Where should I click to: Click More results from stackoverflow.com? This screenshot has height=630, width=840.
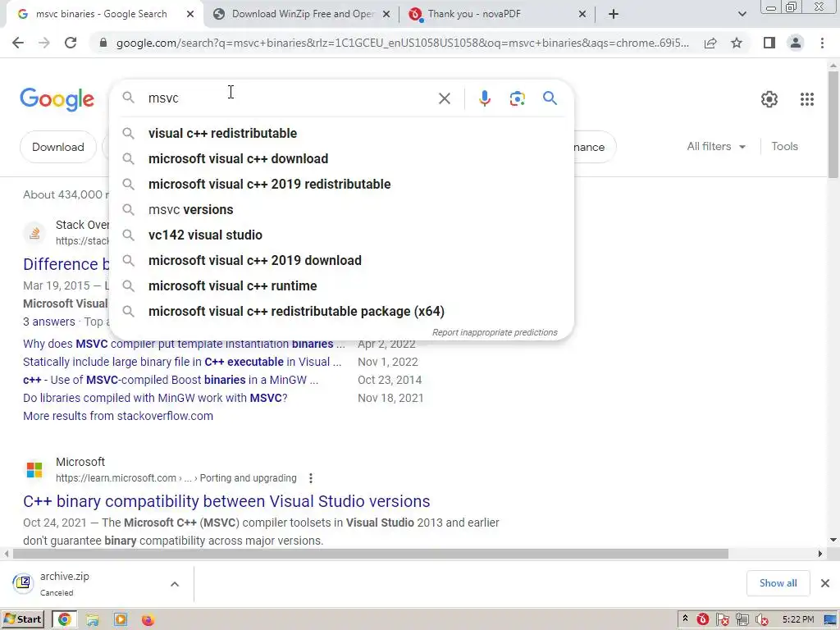[118, 416]
